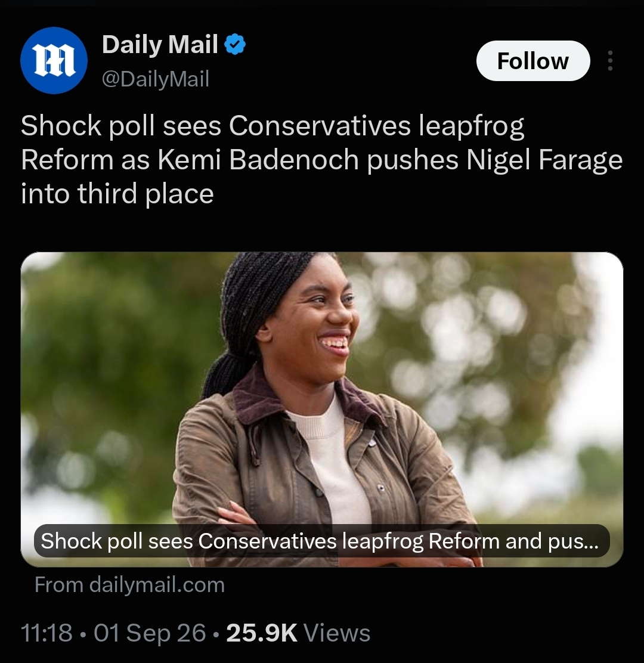
Task: Select the 'into third place' text line
Action: coord(117,194)
